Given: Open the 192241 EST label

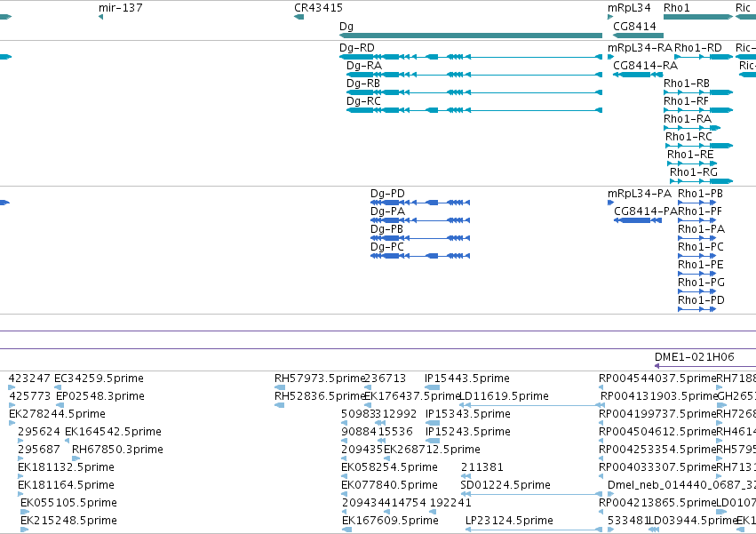Looking at the screenshot, I should 450,504.
